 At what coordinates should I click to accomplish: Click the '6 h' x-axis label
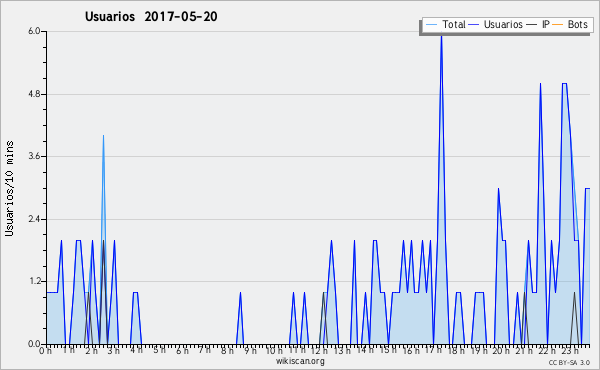(x=182, y=350)
